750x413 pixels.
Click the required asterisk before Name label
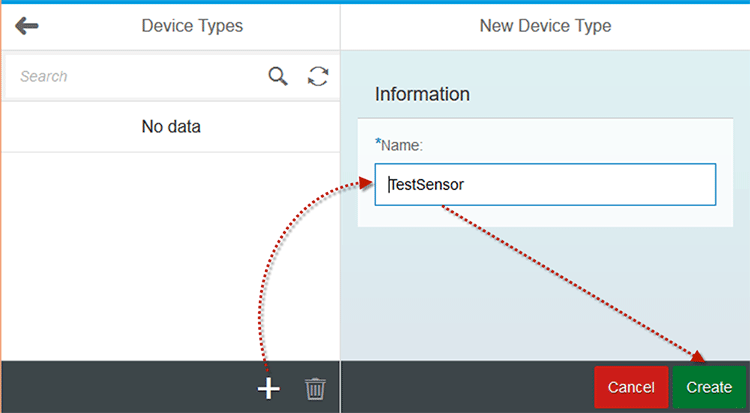pos(378,142)
